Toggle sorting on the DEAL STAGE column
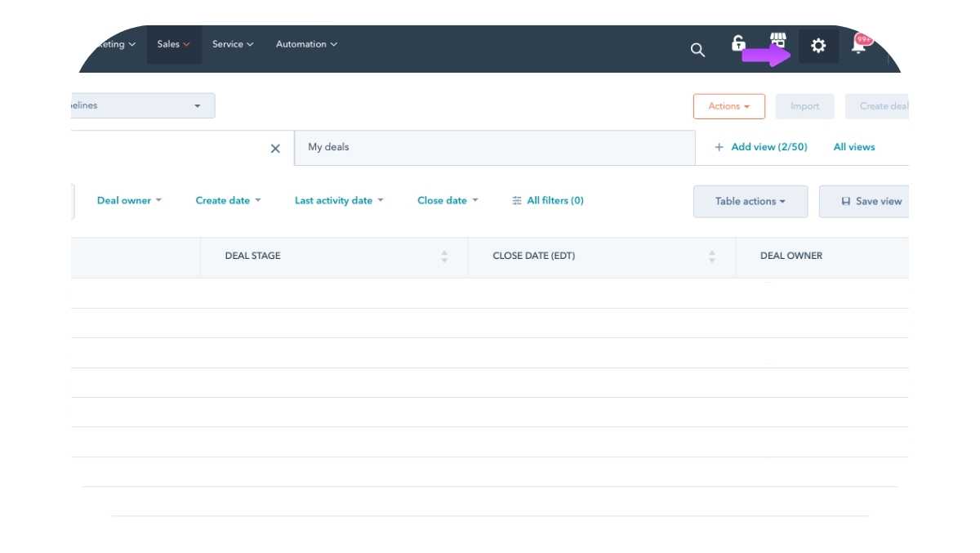Screen dimensions: 980x553 (x=443, y=256)
